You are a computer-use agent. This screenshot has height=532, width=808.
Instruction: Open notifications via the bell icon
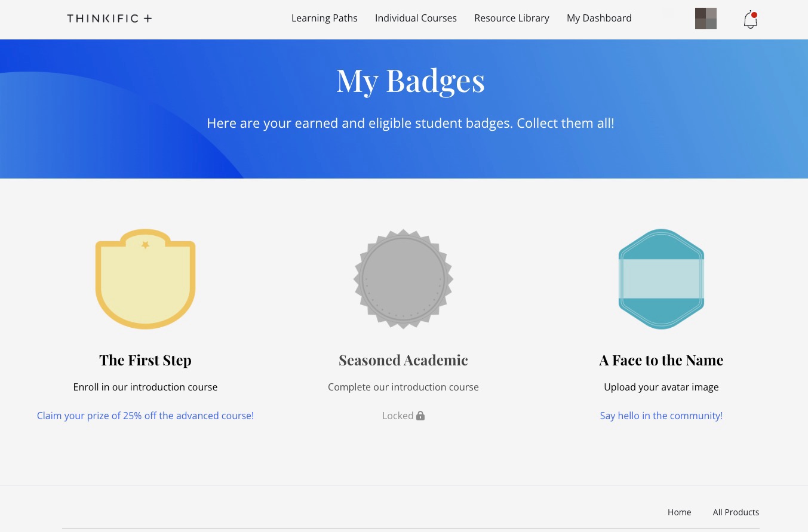point(750,20)
